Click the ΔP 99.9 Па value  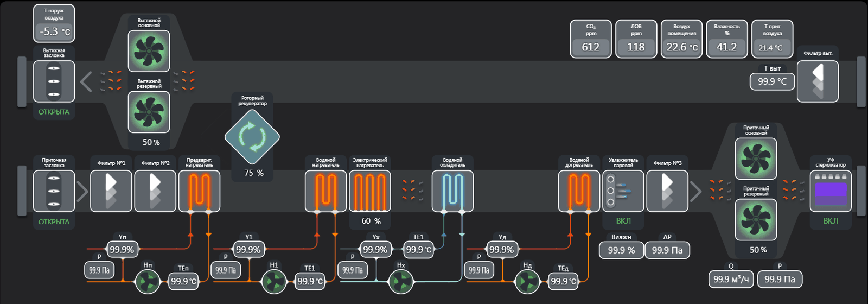[667, 250]
